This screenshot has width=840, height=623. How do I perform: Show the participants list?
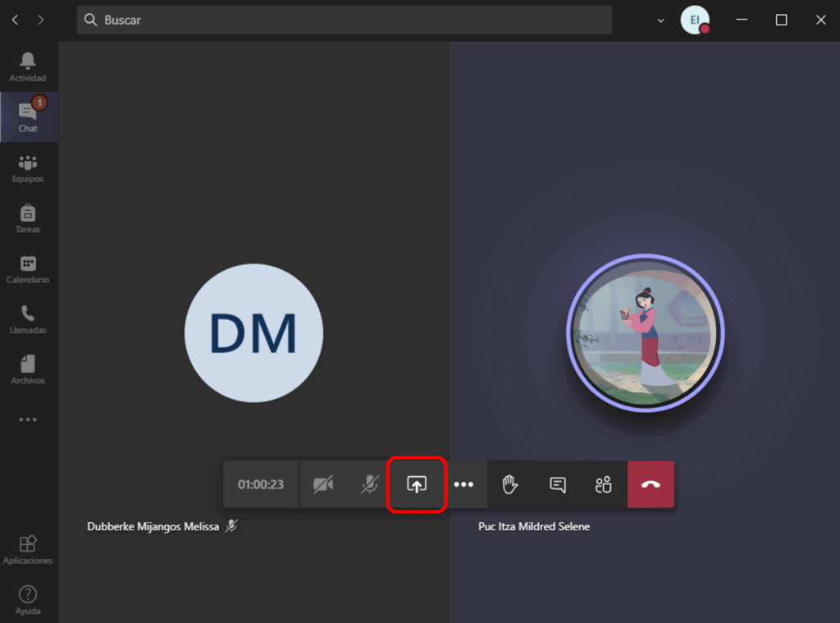coord(604,484)
